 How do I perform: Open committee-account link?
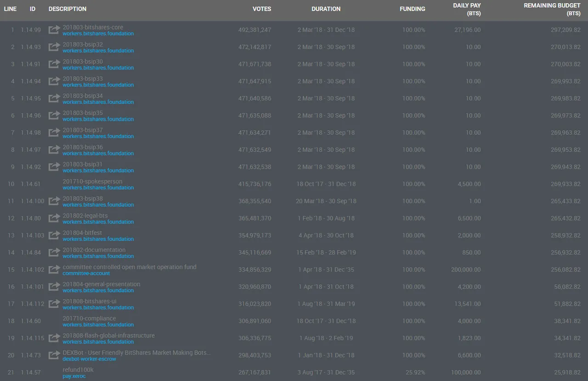point(86,273)
